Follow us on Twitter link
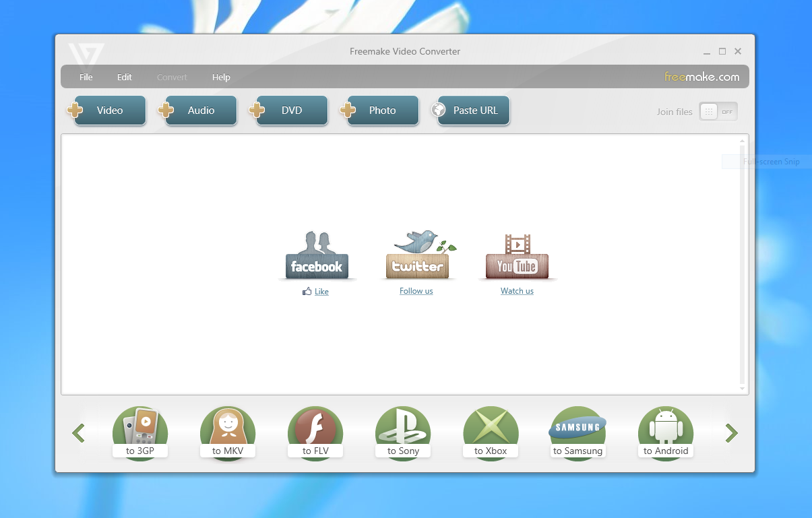The height and width of the screenshot is (518, 812). (x=416, y=290)
